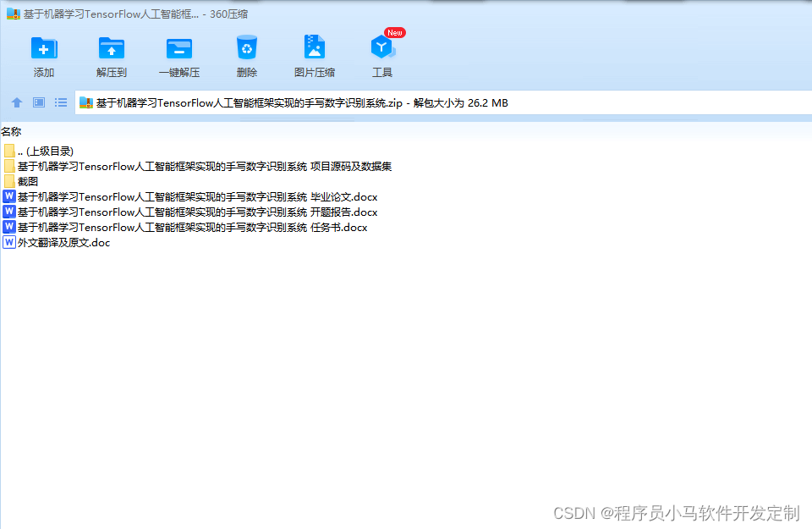Click the 一键解压 (One-click extract) icon
This screenshot has width=812, height=529.
179,49
